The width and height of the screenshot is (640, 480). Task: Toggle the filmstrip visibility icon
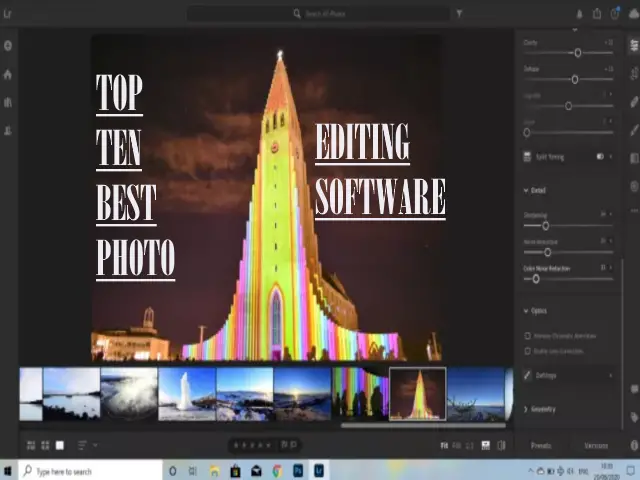pos(486,445)
